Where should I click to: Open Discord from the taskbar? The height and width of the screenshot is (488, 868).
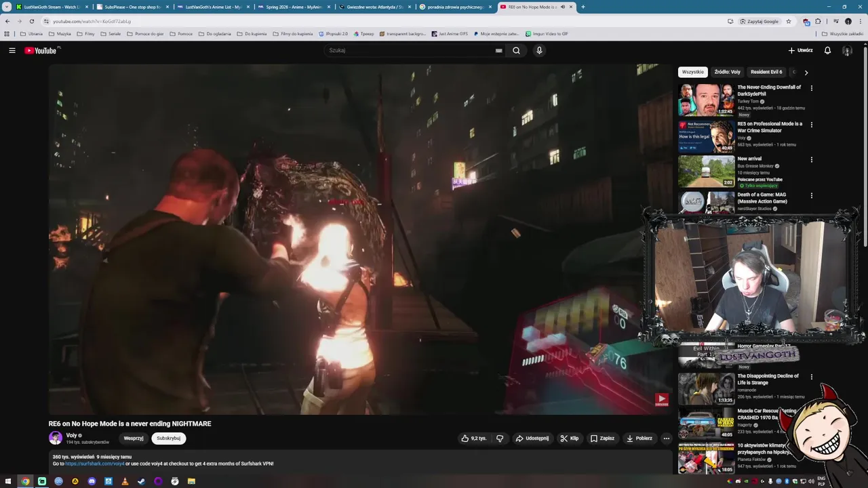[92, 481]
